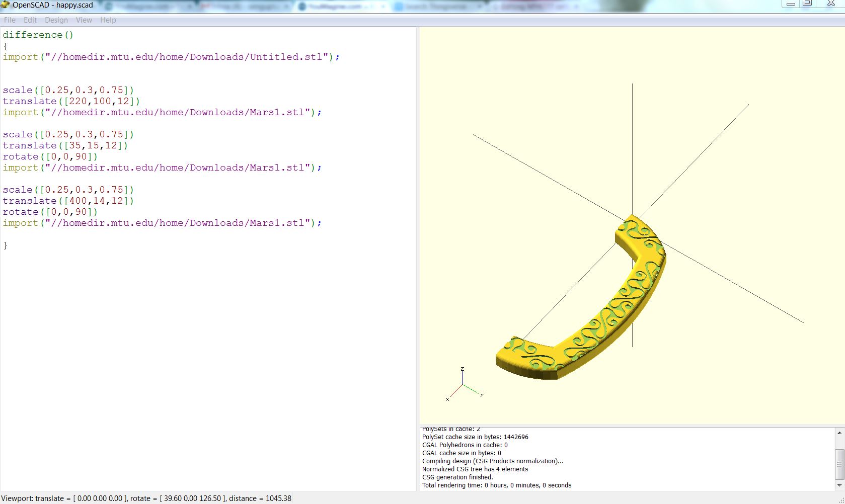Place cursor on the difference() line

[x=38, y=35]
